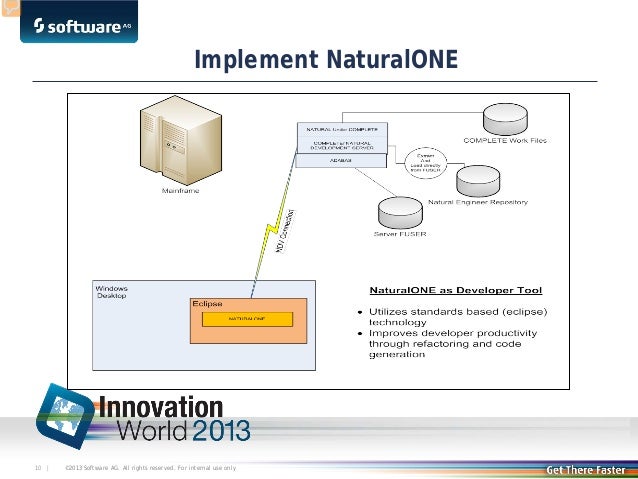The width and height of the screenshot is (638, 479).
Task: Click the Server FUSER database cylinder
Action: pos(400,212)
